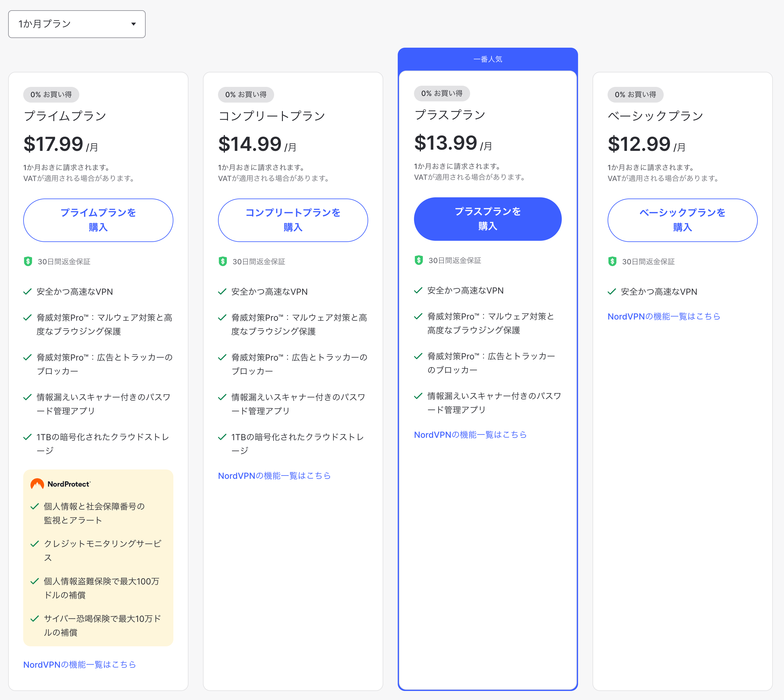Click the $14.99 price
This screenshot has width=784, height=700.
250,144
